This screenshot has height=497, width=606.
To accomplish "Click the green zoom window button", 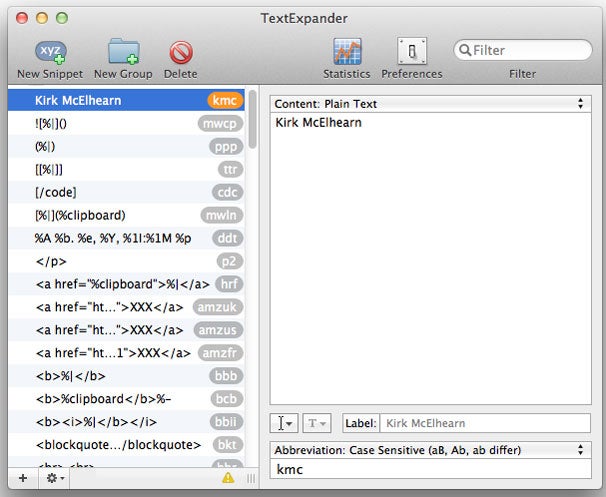I will tap(62, 18).
